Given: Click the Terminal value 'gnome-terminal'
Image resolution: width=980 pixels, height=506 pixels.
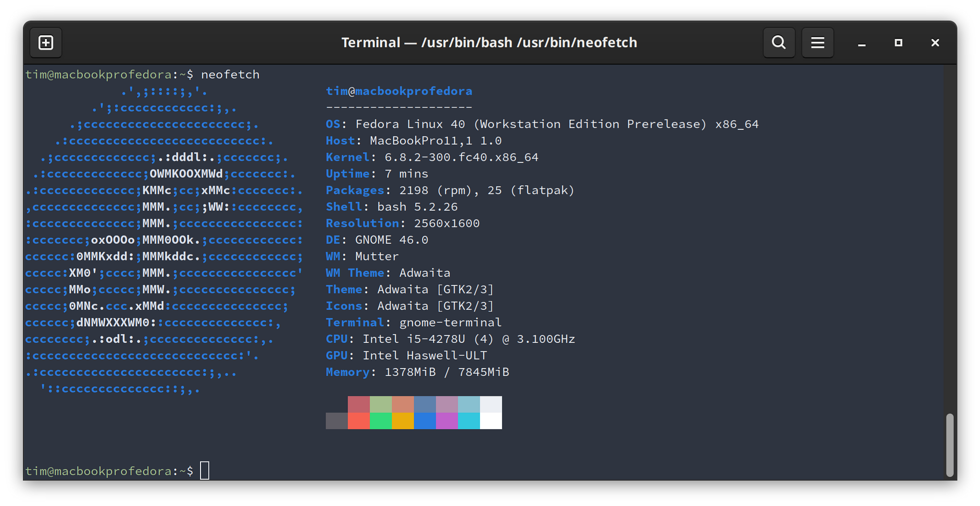Looking at the screenshot, I should click(450, 323).
